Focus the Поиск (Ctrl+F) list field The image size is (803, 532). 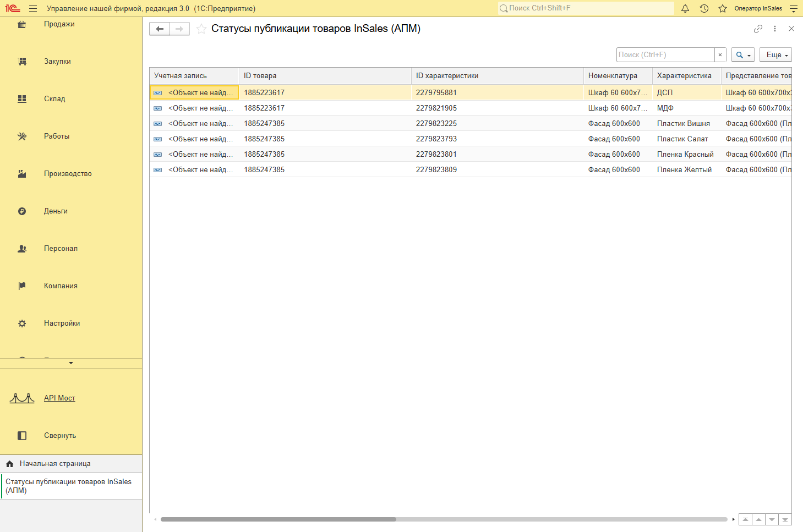click(x=665, y=55)
